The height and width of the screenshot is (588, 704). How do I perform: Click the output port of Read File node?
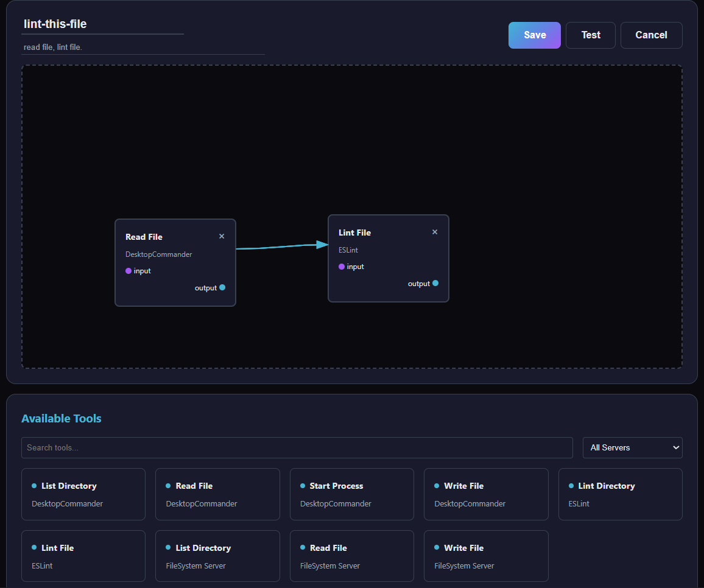pos(222,287)
